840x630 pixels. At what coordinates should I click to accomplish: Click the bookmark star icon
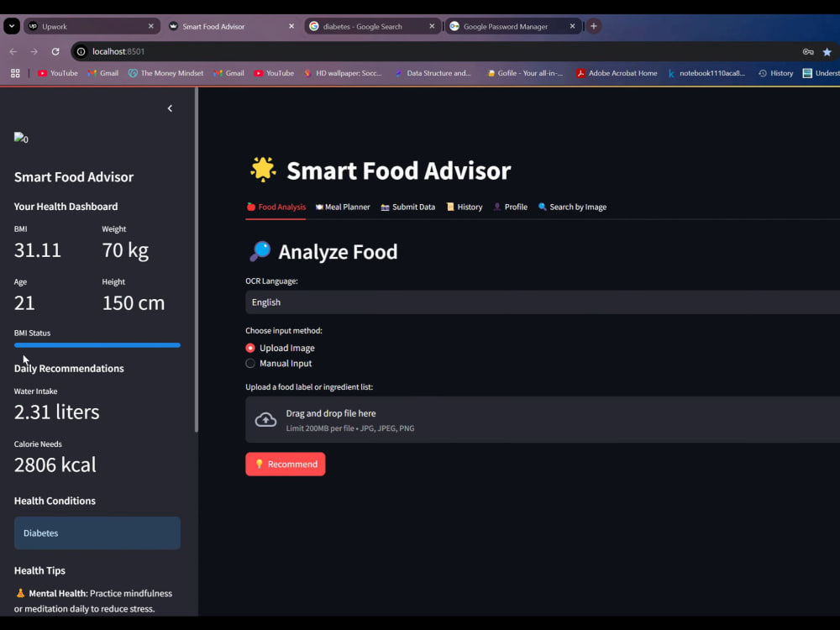(x=827, y=51)
